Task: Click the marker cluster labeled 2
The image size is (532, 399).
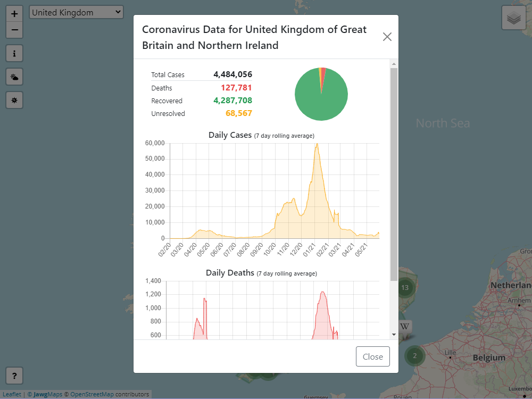Action: [414, 356]
